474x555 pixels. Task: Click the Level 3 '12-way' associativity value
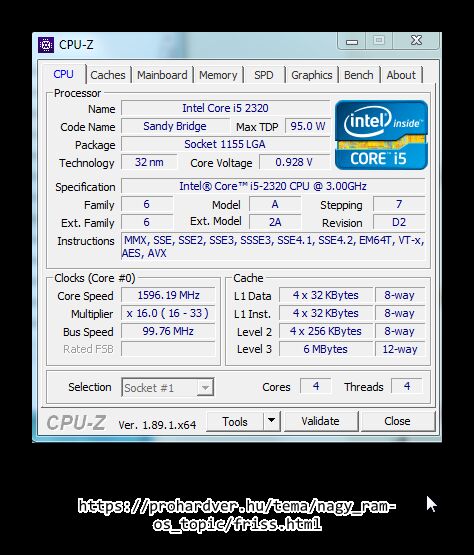tap(400, 349)
